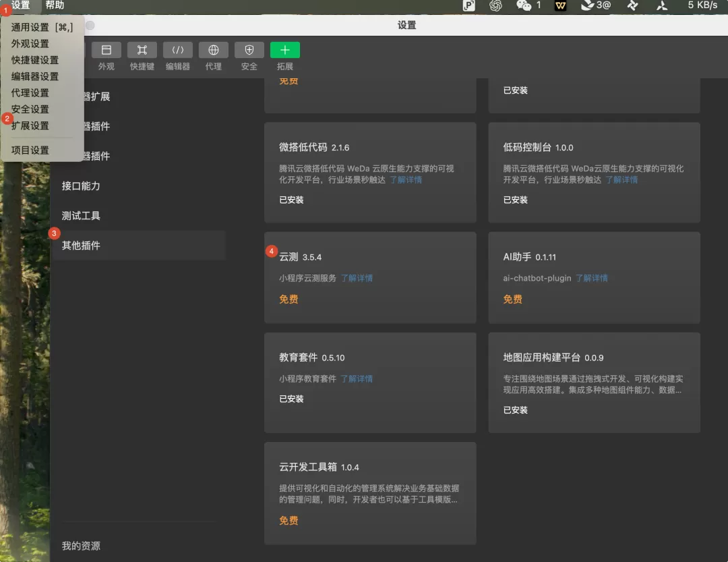Click 已安装 status on 地图应用构建平台 card
Viewport: 728px width, 562px height.
coord(516,410)
